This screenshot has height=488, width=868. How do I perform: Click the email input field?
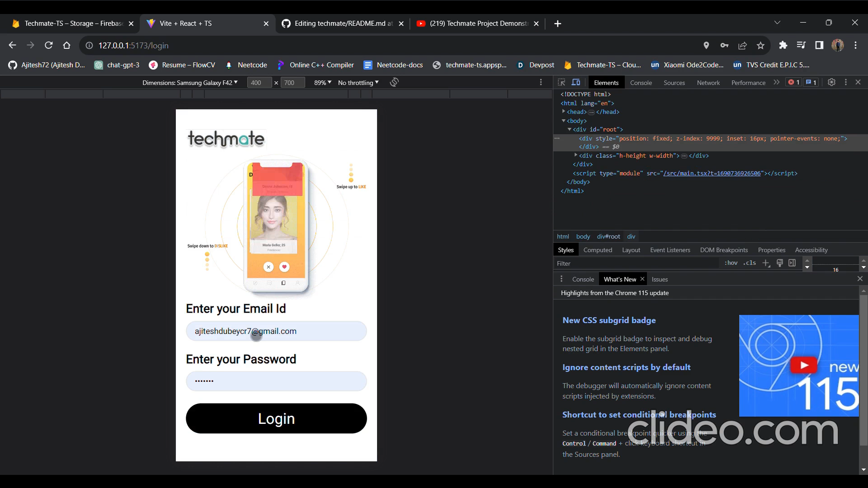click(276, 331)
